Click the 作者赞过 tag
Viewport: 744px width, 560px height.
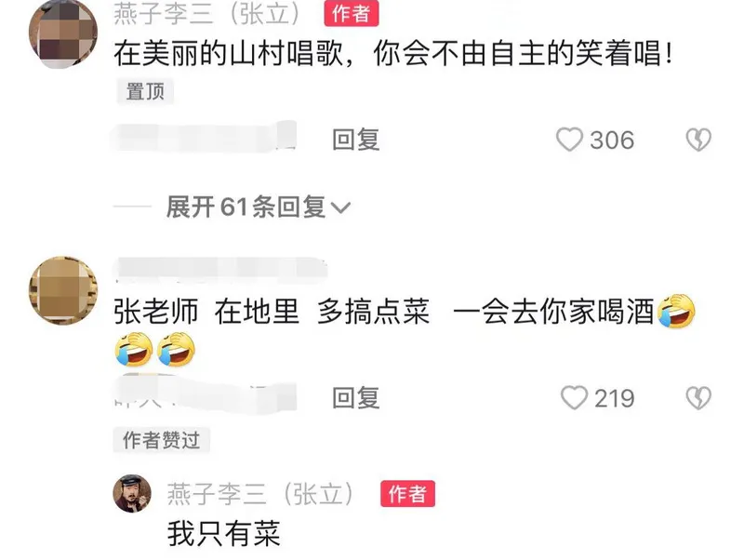(161, 440)
